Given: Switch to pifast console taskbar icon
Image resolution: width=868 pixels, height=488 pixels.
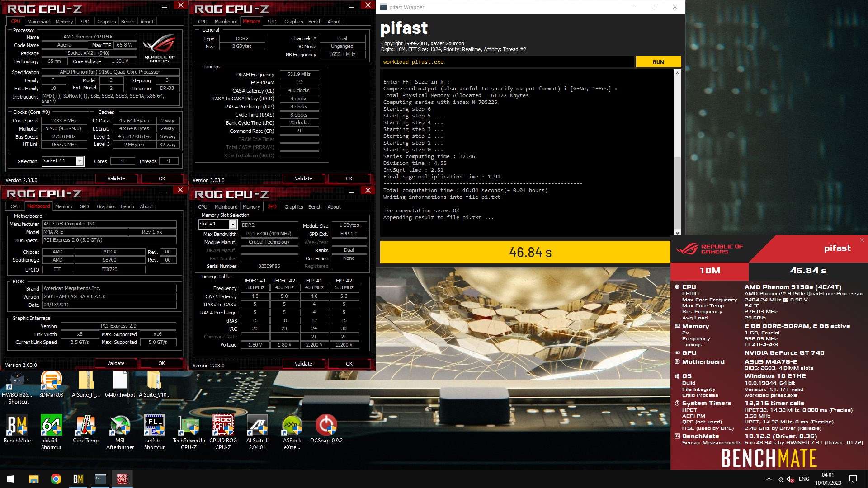Looking at the screenshot, I should [100, 479].
